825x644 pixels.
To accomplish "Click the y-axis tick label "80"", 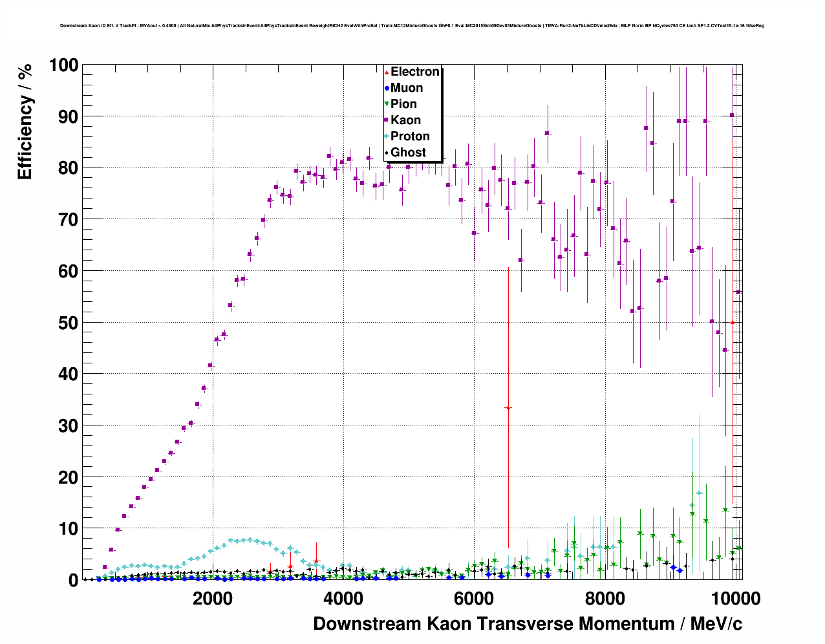I will point(68,168).
